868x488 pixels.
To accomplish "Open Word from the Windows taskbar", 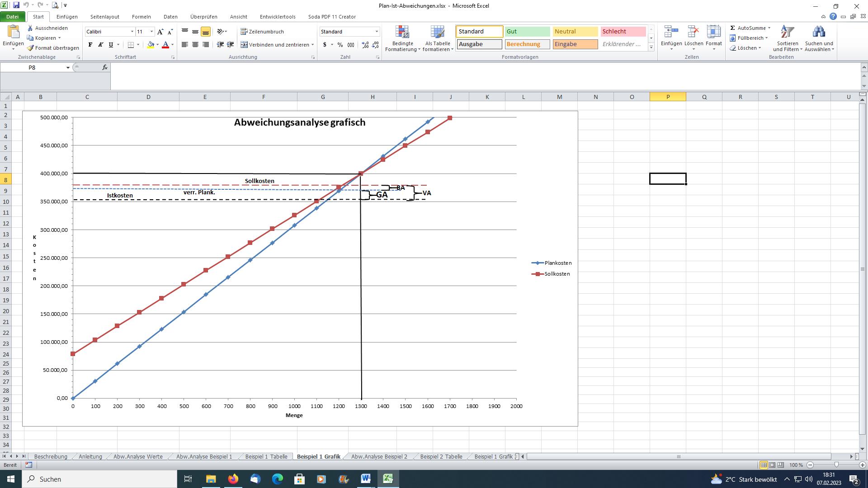I will pos(365,479).
